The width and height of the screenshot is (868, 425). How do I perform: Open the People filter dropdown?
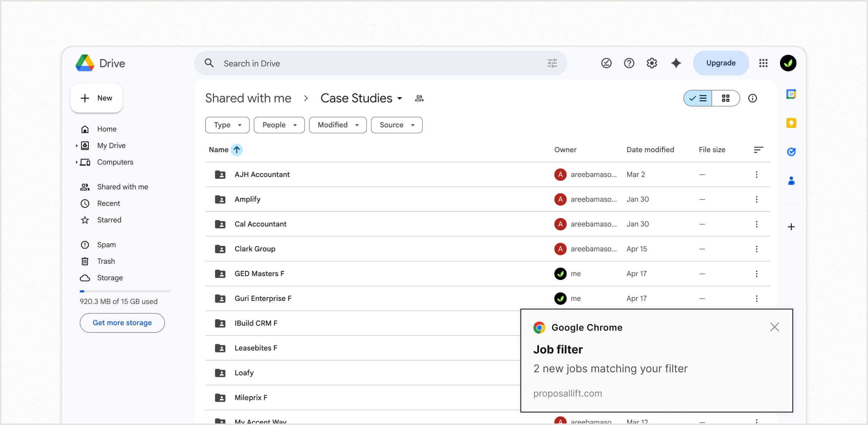point(279,125)
